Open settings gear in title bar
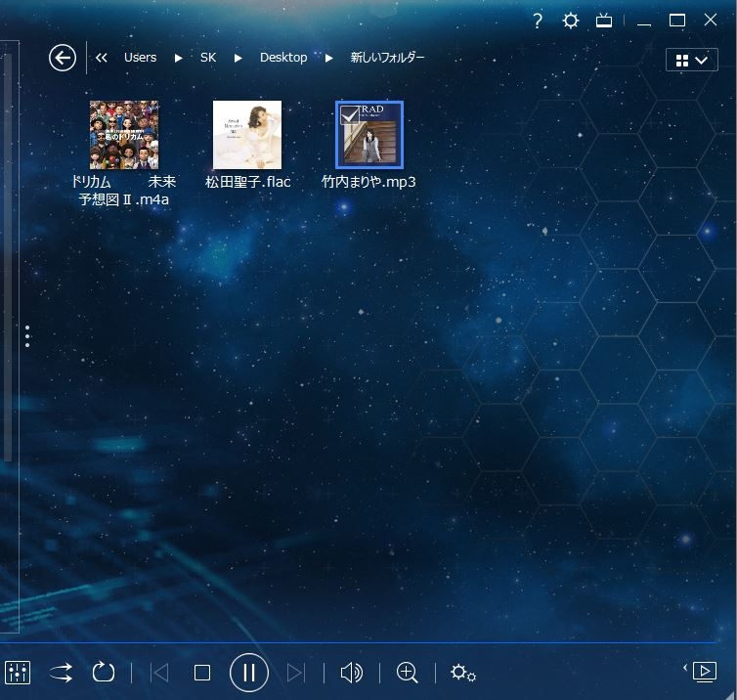Viewport: 737px width, 700px height. tap(571, 21)
